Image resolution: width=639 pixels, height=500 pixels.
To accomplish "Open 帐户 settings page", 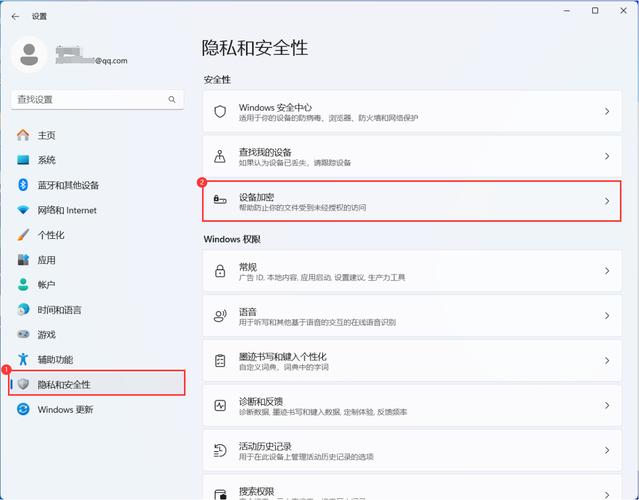I will coord(97,284).
